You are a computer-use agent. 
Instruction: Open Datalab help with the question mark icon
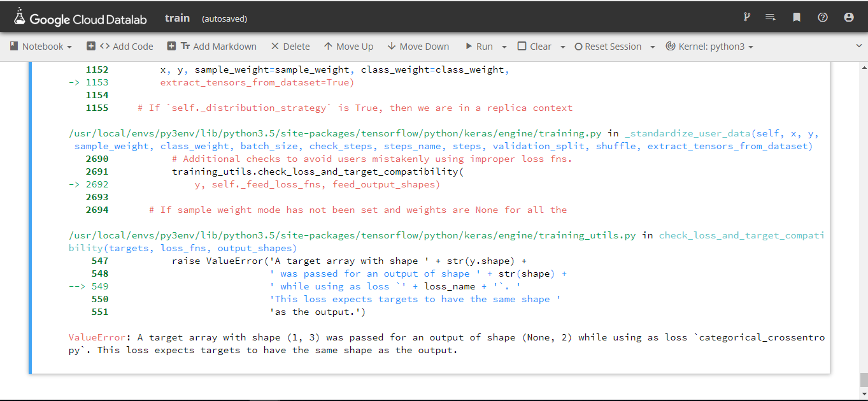coord(822,17)
